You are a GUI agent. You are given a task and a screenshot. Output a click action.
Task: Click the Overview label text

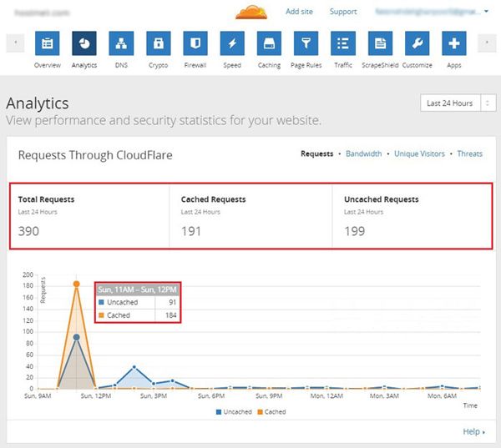[x=48, y=65]
